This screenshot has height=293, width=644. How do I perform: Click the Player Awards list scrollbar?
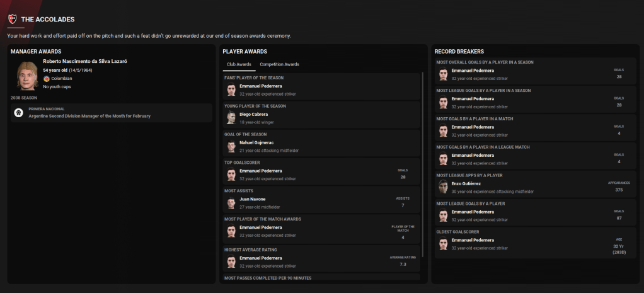(x=423, y=164)
